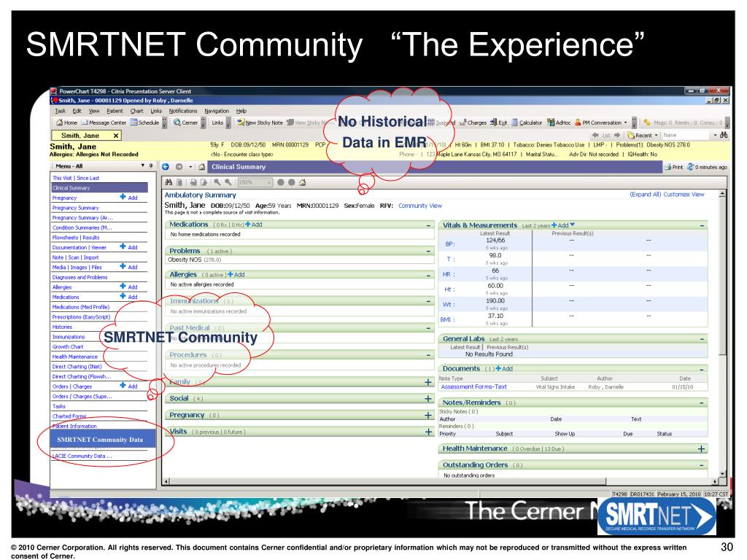Close the Smith, Jane patient tab
747x560 pixels.
pyautogui.click(x=116, y=136)
